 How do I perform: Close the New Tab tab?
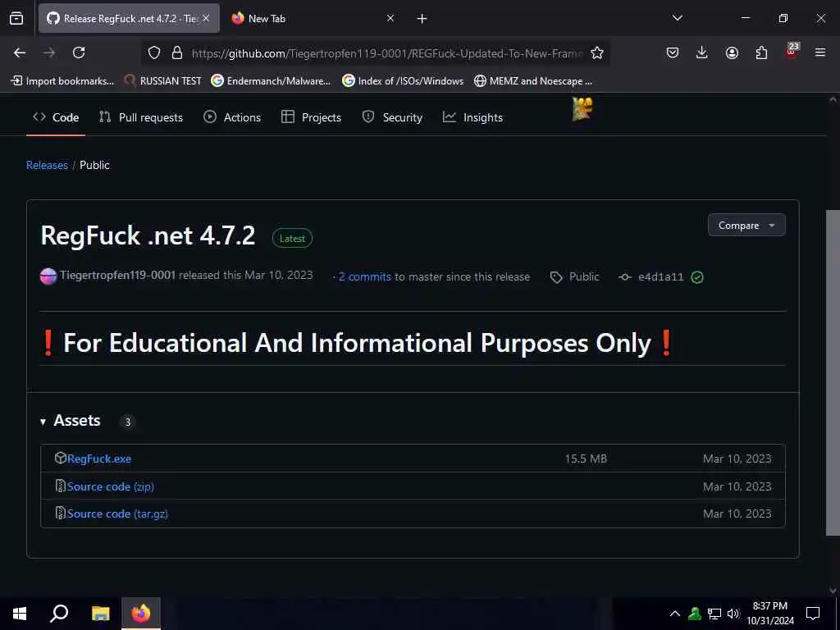tap(390, 18)
